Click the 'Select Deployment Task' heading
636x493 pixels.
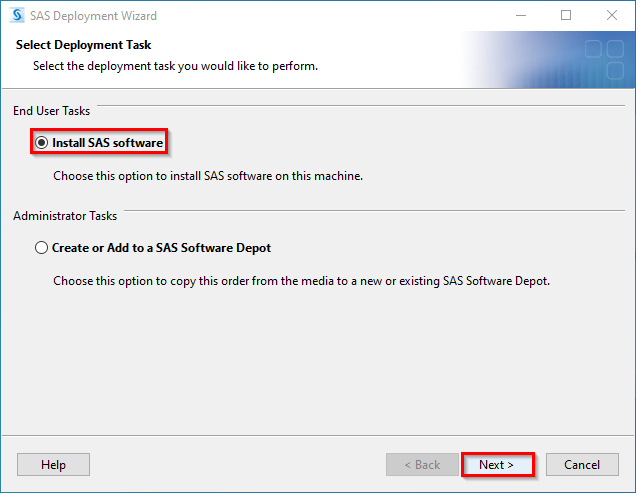click(83, 45)
